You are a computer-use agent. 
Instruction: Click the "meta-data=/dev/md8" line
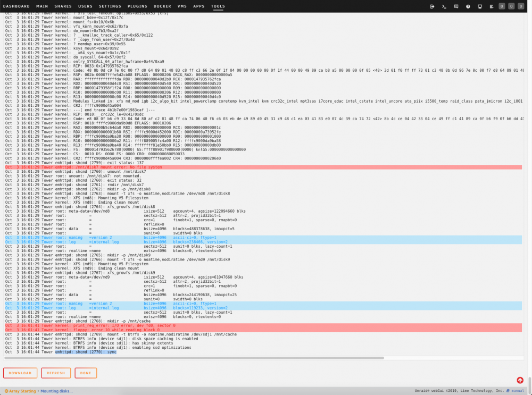[x=125, y=211]
